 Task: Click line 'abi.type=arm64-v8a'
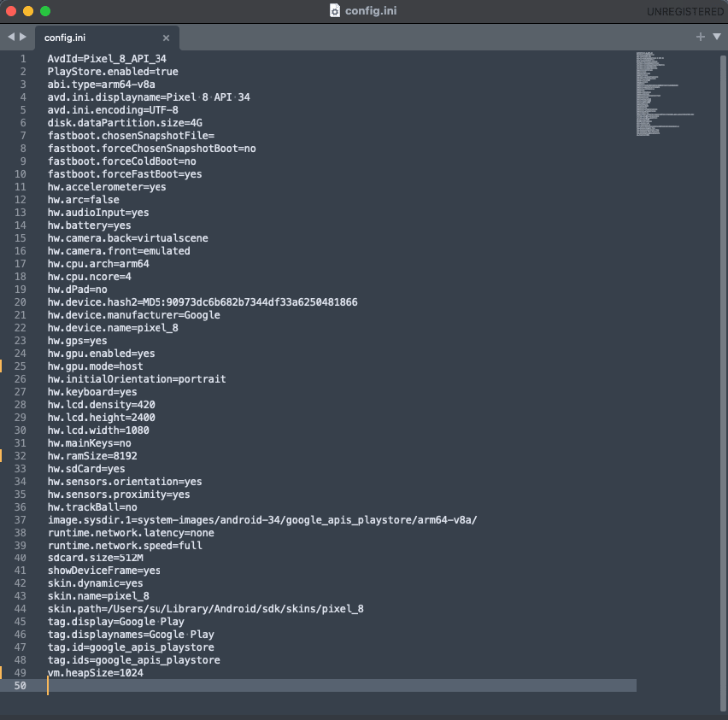(x=101, y=85)
